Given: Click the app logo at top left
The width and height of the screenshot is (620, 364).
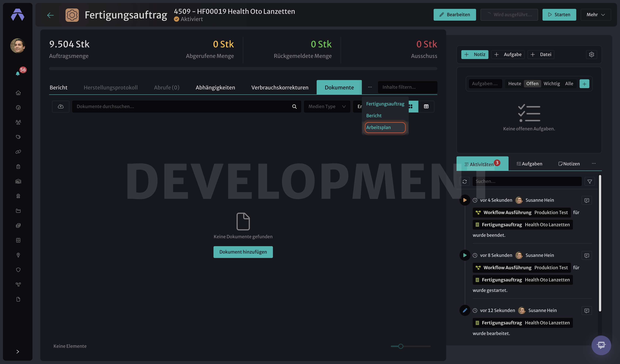Looking at the screenshot, I should 18,15.
